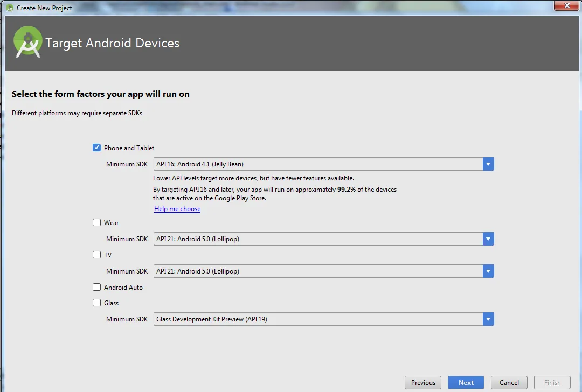The height and width of the screenshot is (392, 582).
Task: Close the Create New Project window
Action: coord(566,5)
